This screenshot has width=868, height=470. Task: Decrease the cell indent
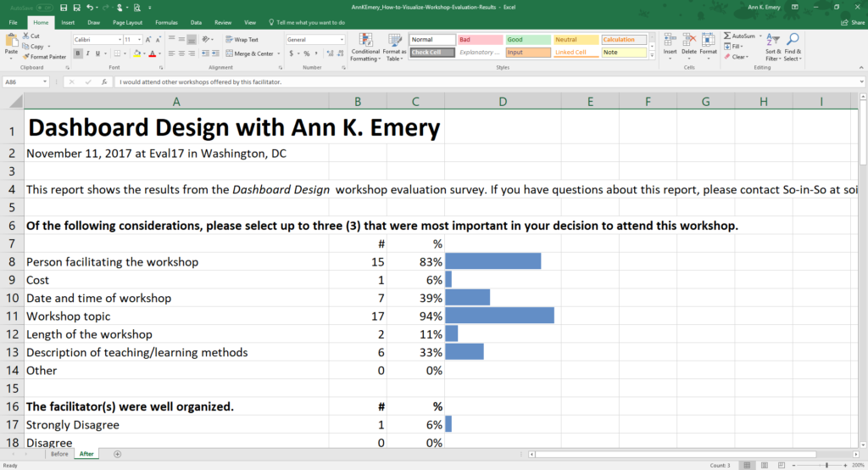coord(205,53)
